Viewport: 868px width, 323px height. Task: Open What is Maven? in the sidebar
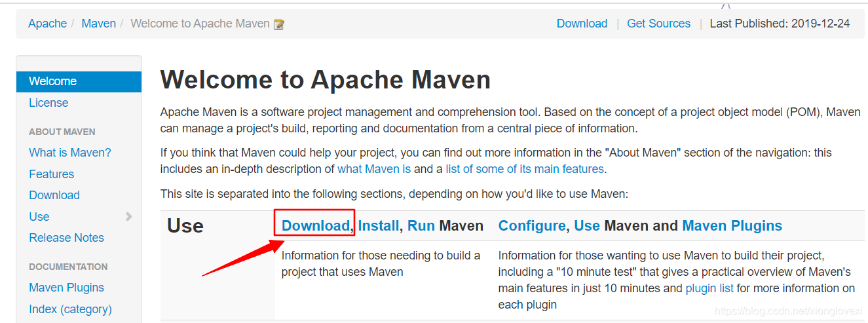70,153
